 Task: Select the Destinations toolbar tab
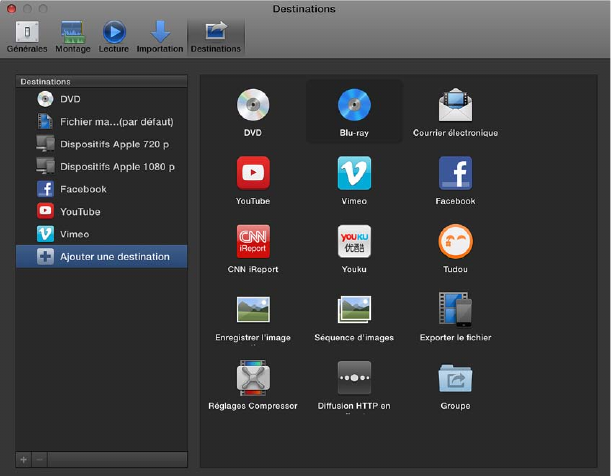(215, 37)
